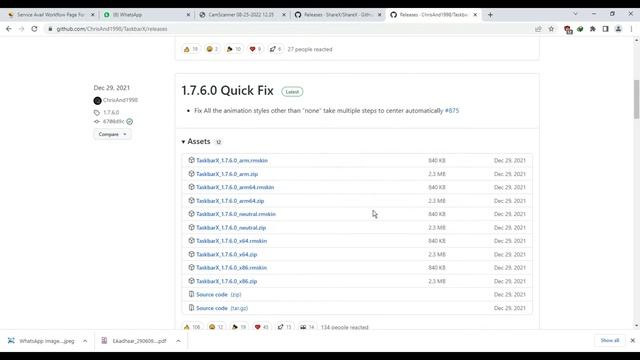Open Chrome three-dot menu

point(631,29)
